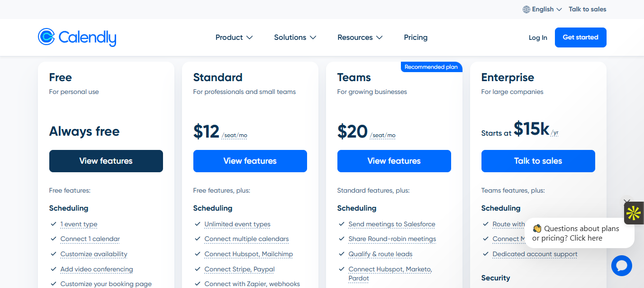Click View features under Teams plan

394,161
